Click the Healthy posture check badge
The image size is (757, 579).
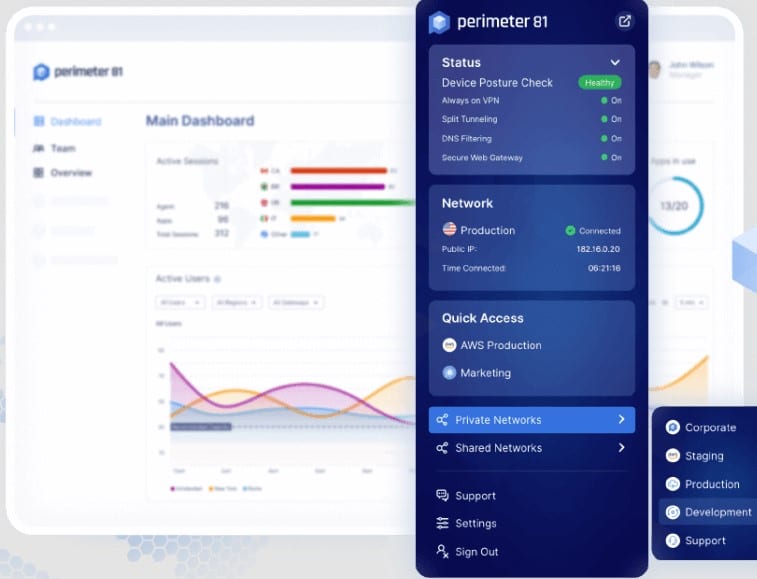click(x=600, y=83)
